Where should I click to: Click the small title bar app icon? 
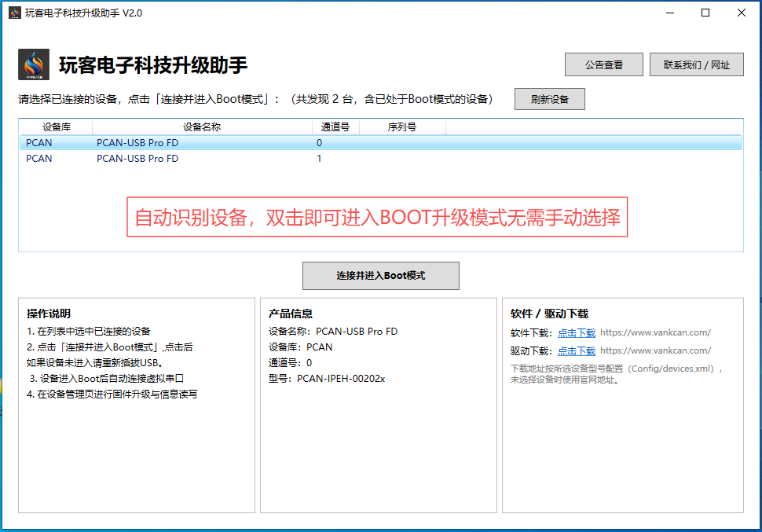click(15, 13)
